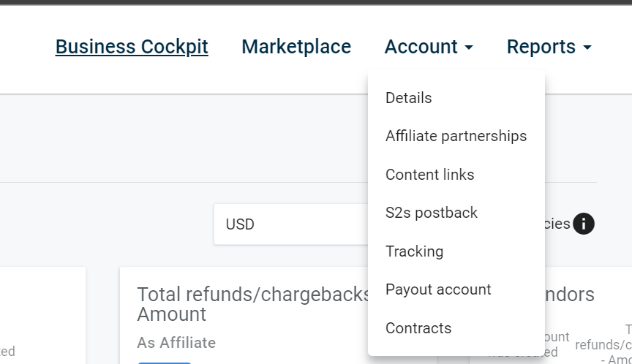Viewport: 632px width, 364px height.
Task: Select Contracts from the dropdown list
Action: (418, 328)
